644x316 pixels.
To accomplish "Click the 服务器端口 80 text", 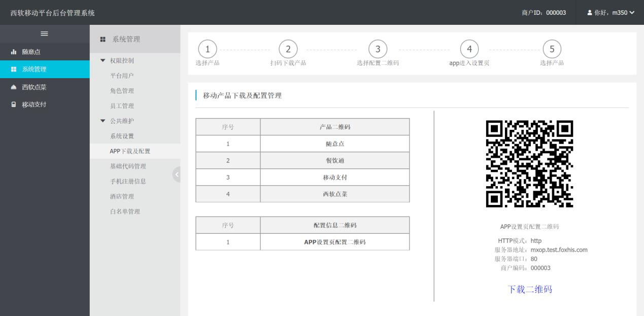I will point(516,259).
